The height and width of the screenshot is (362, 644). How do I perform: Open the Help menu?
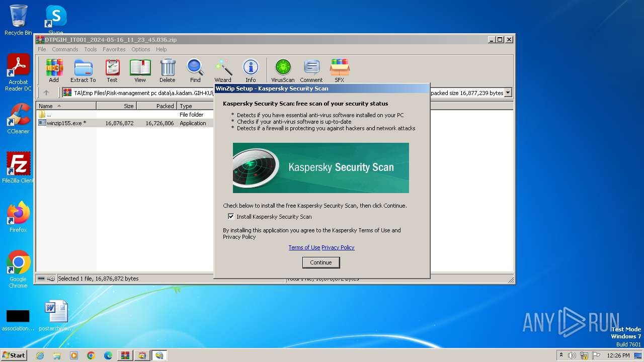click(161, 49)
